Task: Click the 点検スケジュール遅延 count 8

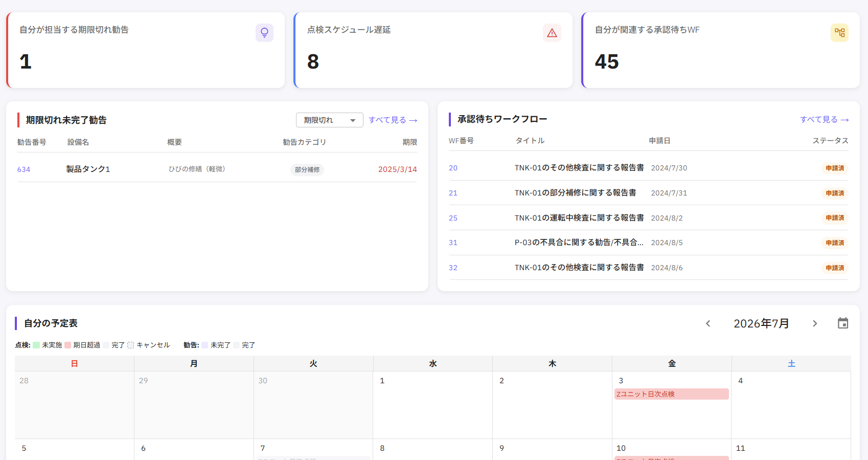Action: point(313,62)
